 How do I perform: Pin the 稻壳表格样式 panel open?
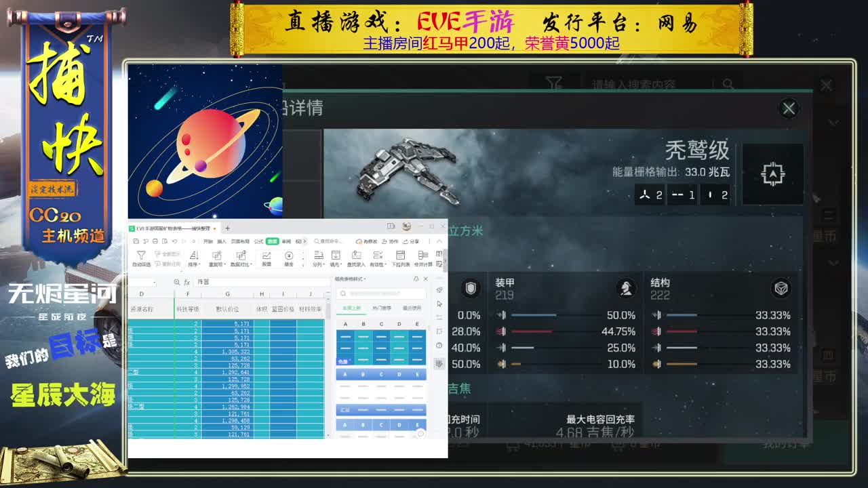click(x=416, y=279)
